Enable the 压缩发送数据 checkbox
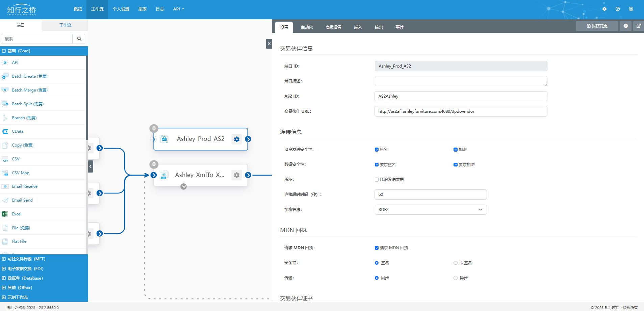The width and height of the screenshot is (644, 311). click(x=377, y=180)
